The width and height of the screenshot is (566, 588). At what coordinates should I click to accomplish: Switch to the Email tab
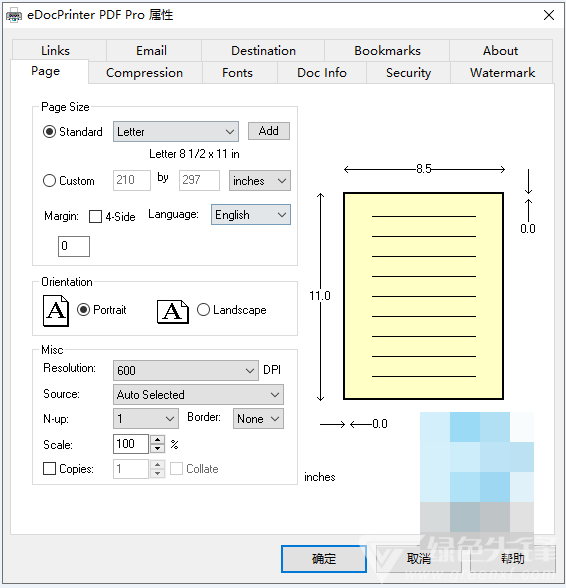point(154,51)
